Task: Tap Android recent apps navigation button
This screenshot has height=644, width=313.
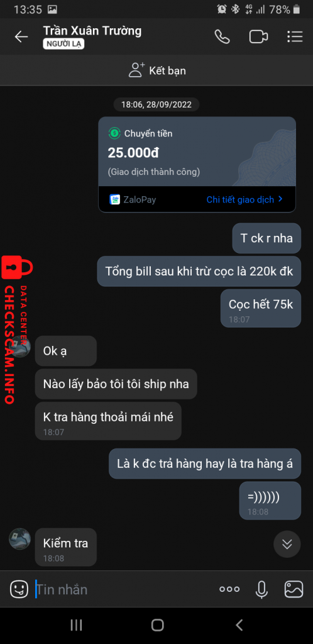Action: (x=76, y=625)
